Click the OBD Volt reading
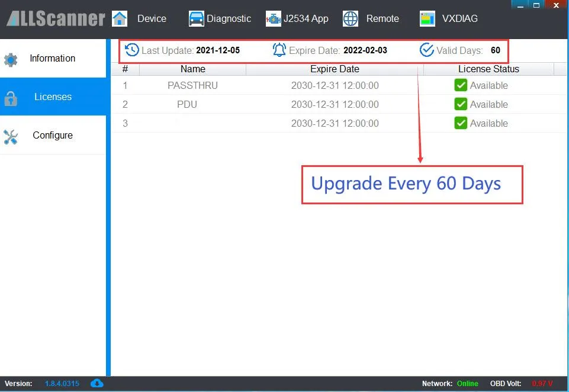 (x=542, y=384)
